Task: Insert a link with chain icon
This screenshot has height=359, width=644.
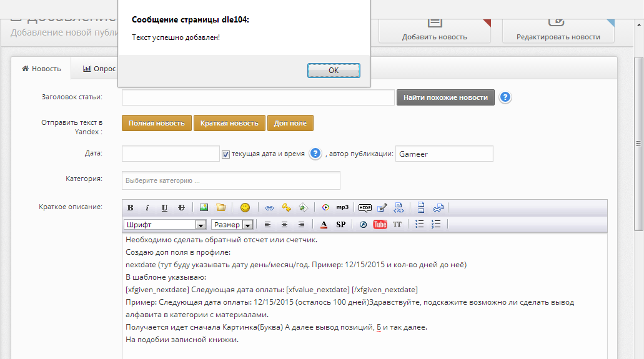Action: tap(269, 208)
